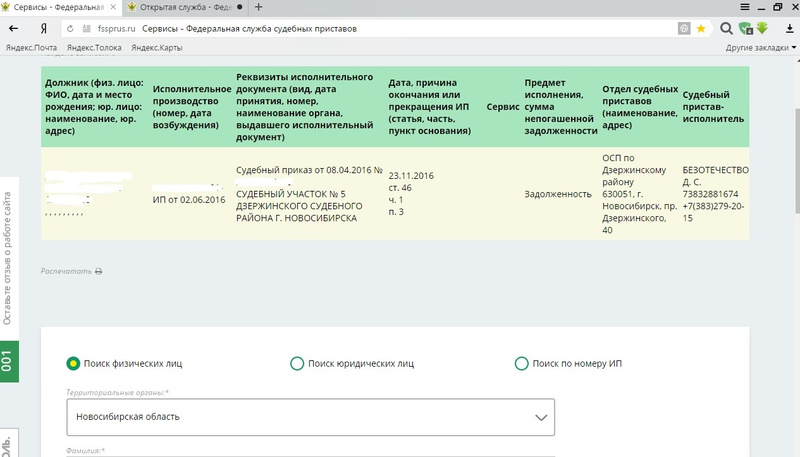Click the translate page icon in address bar
Screen dimensions: 800x457
684,29
